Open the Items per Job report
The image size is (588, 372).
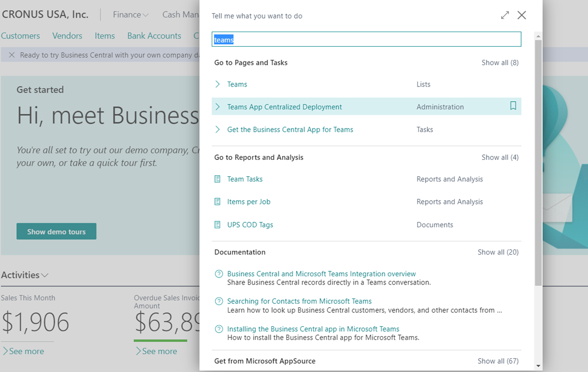coord(249,202)
